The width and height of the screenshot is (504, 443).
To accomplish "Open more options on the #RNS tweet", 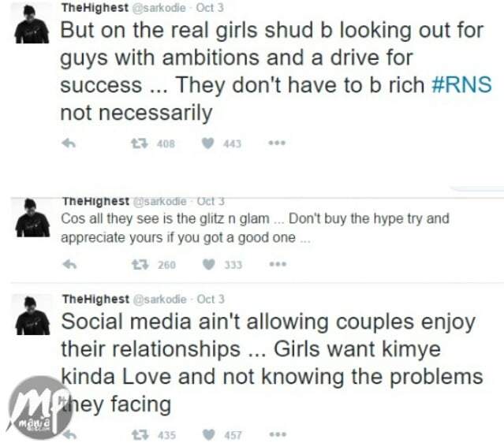I will [x=277, y=143].
